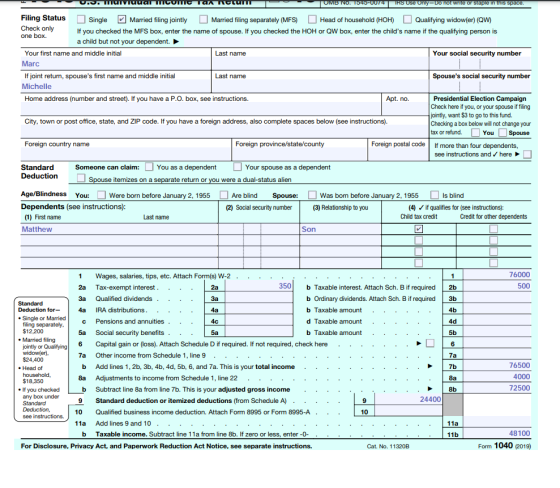Image resolution: width=560 pixels, height=488 pixels.
Task: Click spouse first name field with Michelle
Action: 116,86
